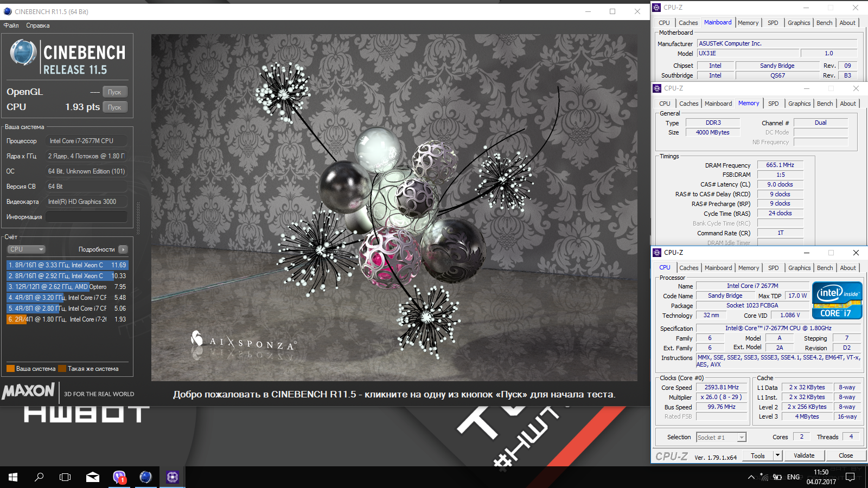Open taskbar search magnifier
The image size is (868, 488).
39,477
